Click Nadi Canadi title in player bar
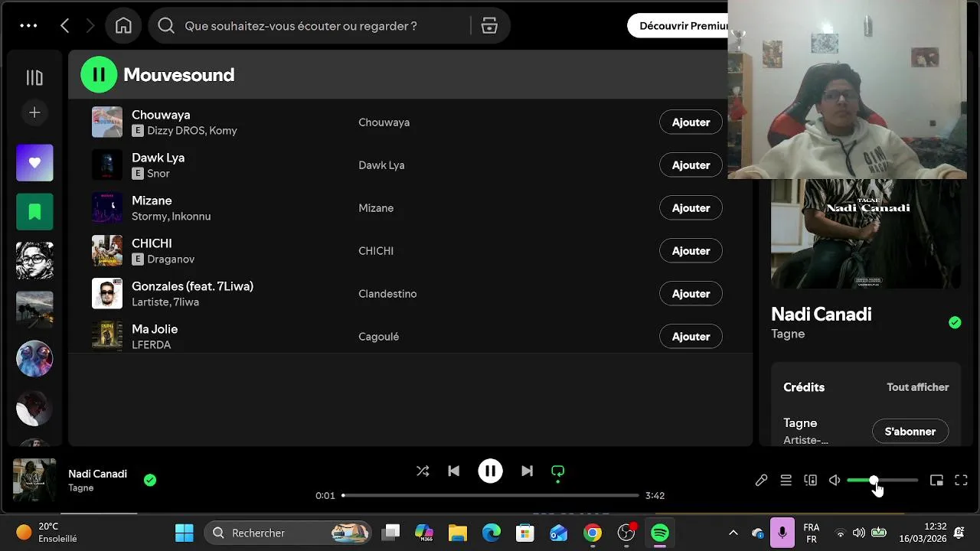 coord(97,474)
